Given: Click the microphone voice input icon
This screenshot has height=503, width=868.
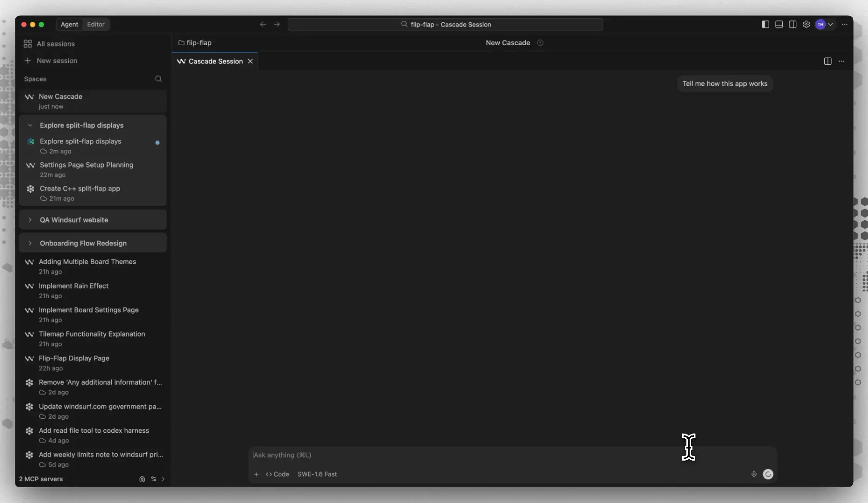Looking at the screenshot, I should click(x=754, y=474).
